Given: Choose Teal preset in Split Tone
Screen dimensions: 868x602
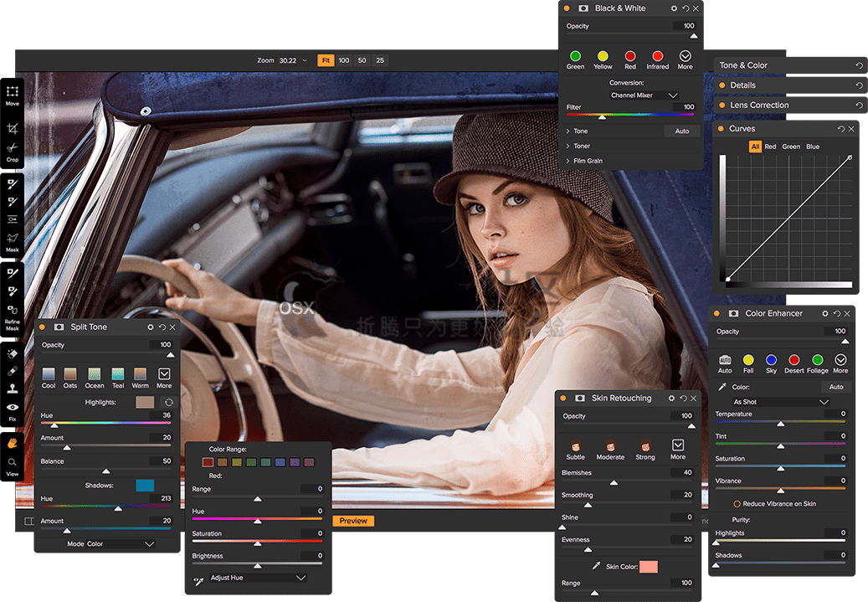Looking at the screenshot, I should point(118,373).
